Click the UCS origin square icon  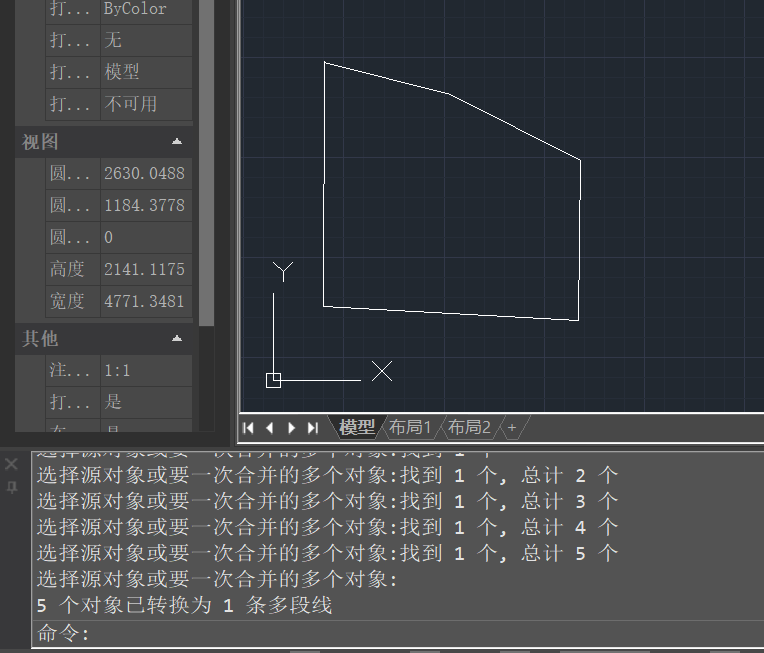[x=274, y=380]
